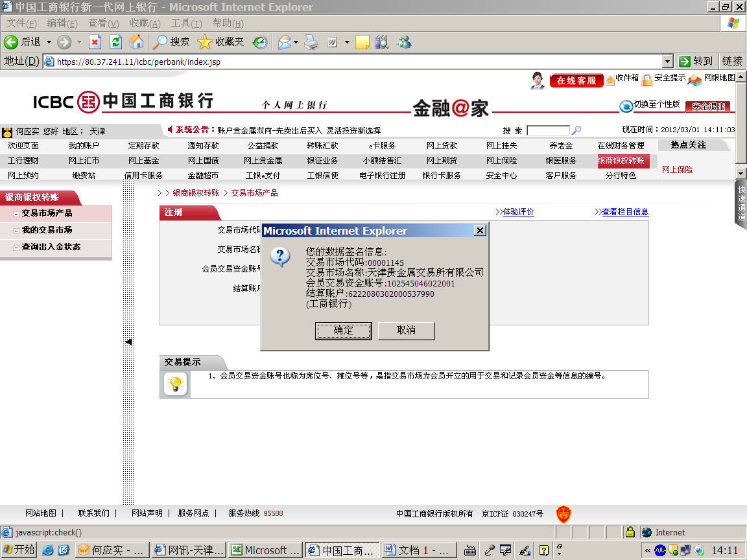
Task: Click the Messenger people icon
Action: pyautogui.click(x=404, y=42)
